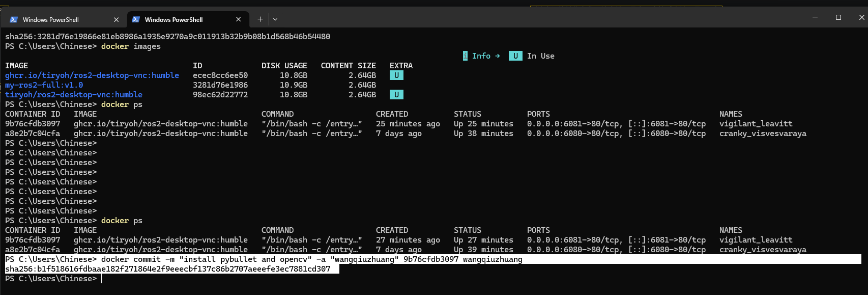This screenshot has width=868, height=295.
Task: Click the my-ros2-full:v1.0 image name
Action: click(x=44, y=85)
